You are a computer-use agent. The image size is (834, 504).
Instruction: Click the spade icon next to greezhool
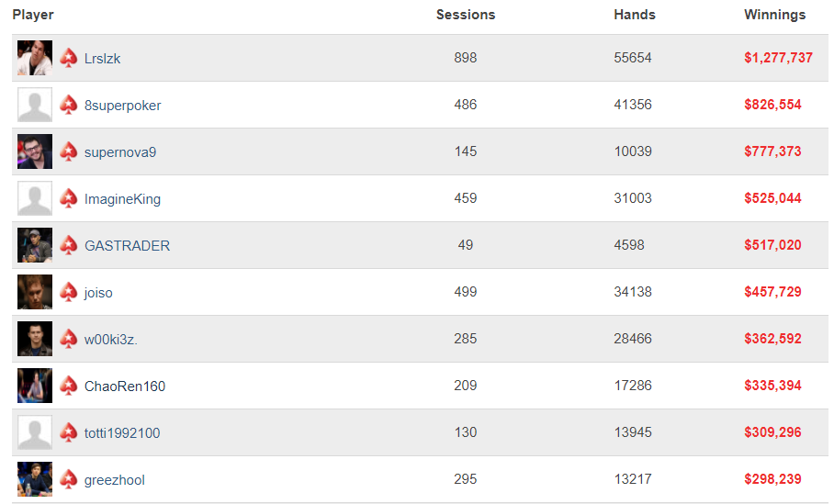(x=68, y=479)
